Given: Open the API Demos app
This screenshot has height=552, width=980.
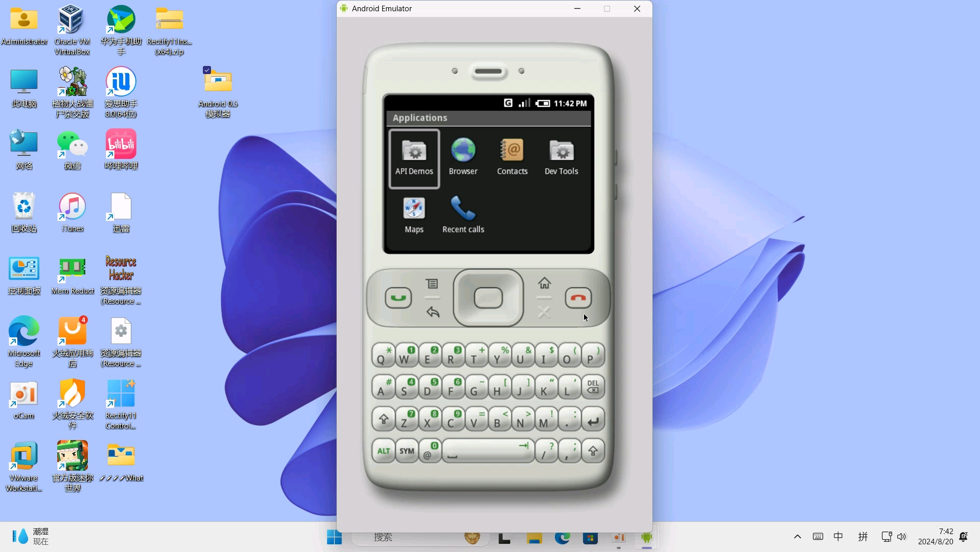Looking at the screenshot, I should [414, 158].
